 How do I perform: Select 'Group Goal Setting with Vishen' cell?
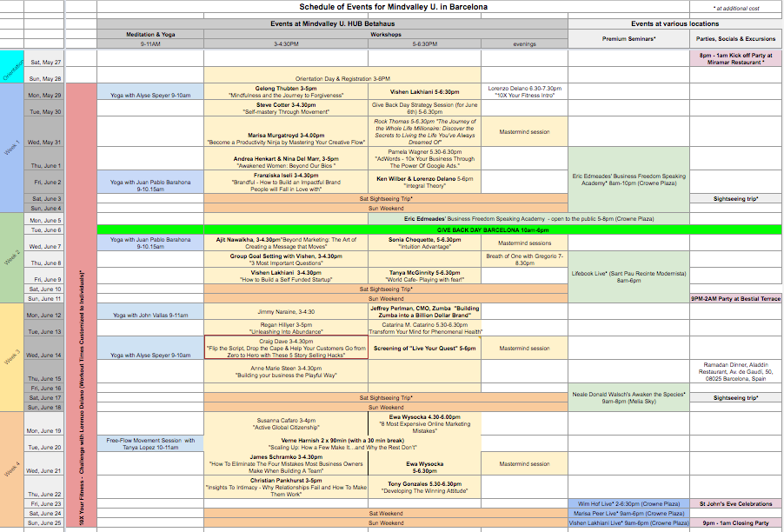click(286, 260)
